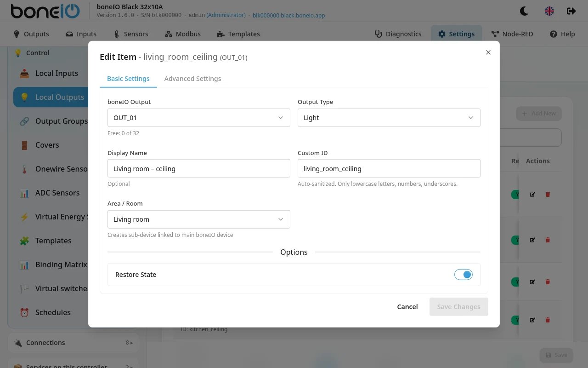Switch to the Advanced Settings tab

pos(192,79)
